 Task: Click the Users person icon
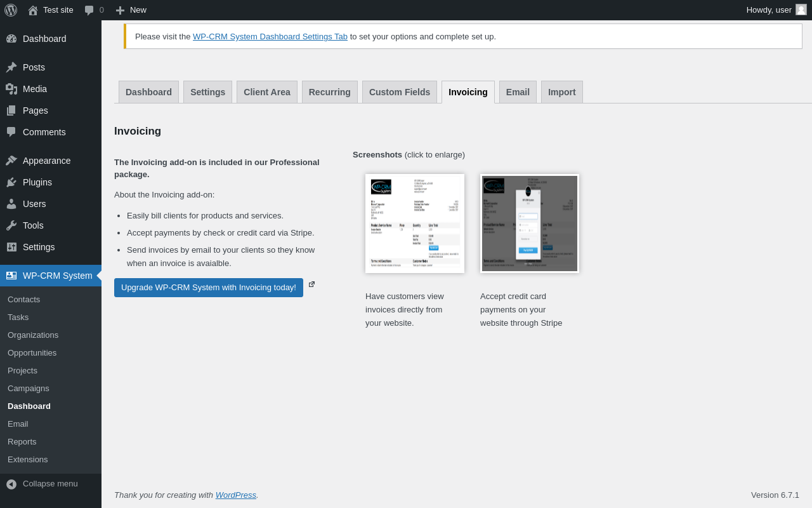tap(11, 204)
